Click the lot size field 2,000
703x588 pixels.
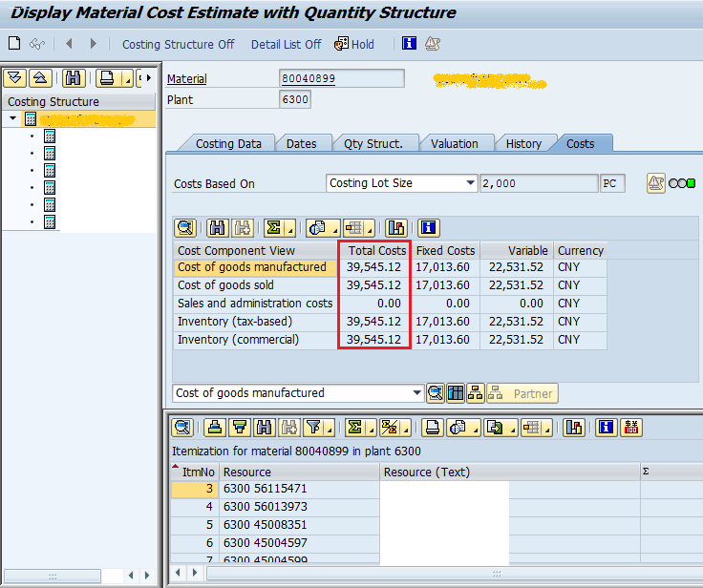539,183
